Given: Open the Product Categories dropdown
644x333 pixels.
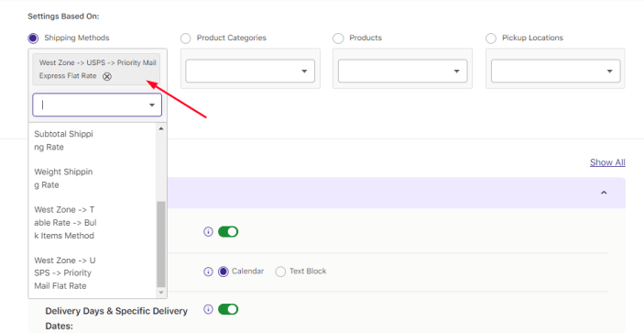Looking at the screenshot, I should coord(250,72).
